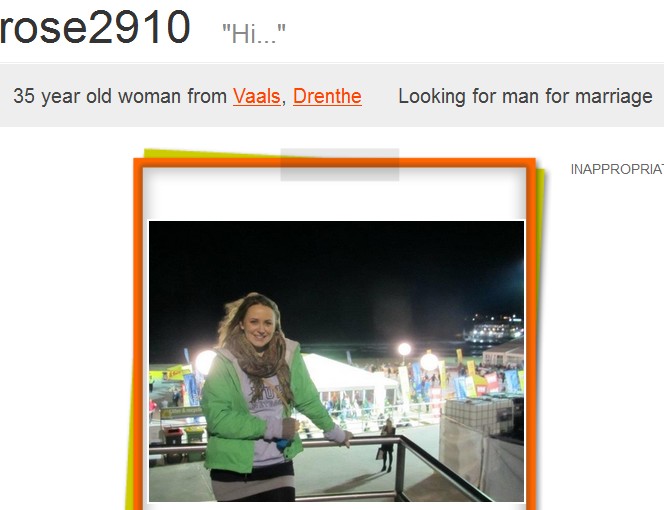Open the Drenthe region link

[327, 96]
